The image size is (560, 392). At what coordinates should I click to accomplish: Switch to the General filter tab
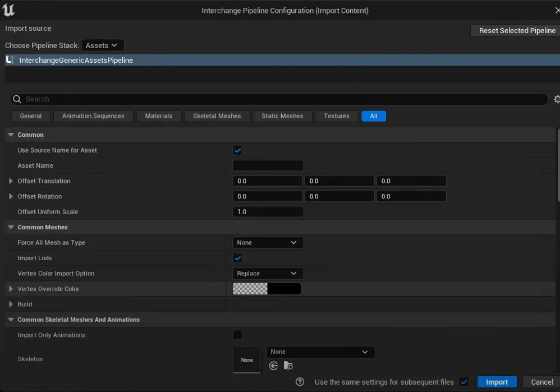pos(31,116)
